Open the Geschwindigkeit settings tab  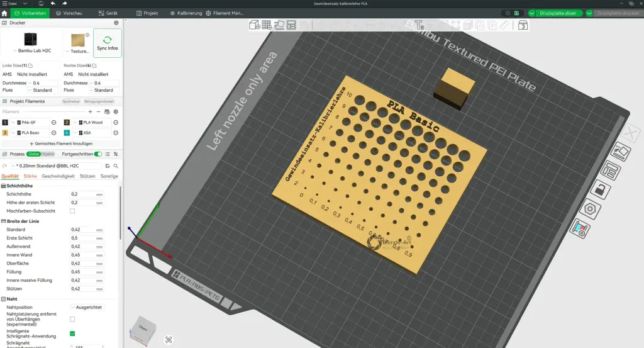(x=58, y=176)
